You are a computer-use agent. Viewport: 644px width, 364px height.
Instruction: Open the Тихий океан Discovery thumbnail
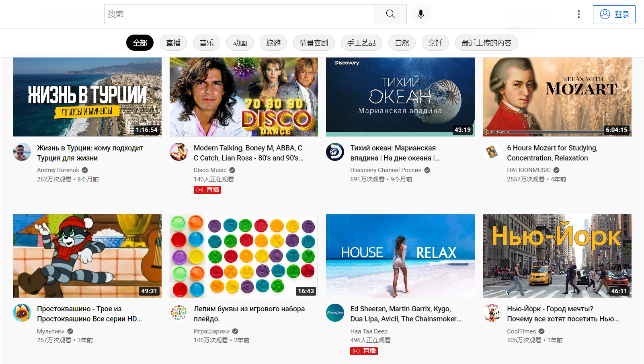tap(400, 97)
